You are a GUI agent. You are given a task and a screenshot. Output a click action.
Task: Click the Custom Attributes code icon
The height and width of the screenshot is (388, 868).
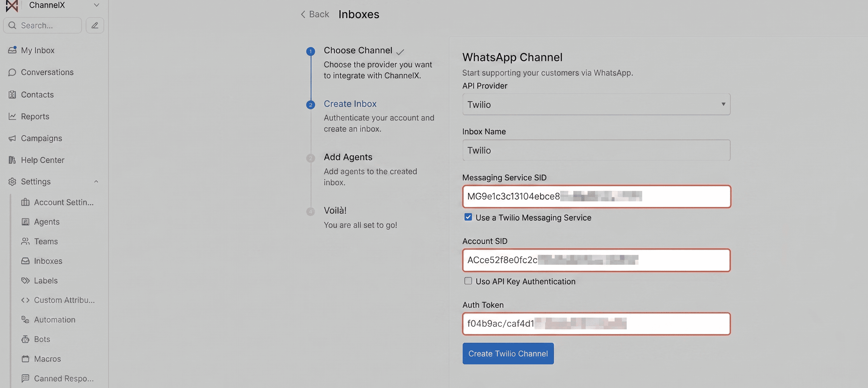25,300
